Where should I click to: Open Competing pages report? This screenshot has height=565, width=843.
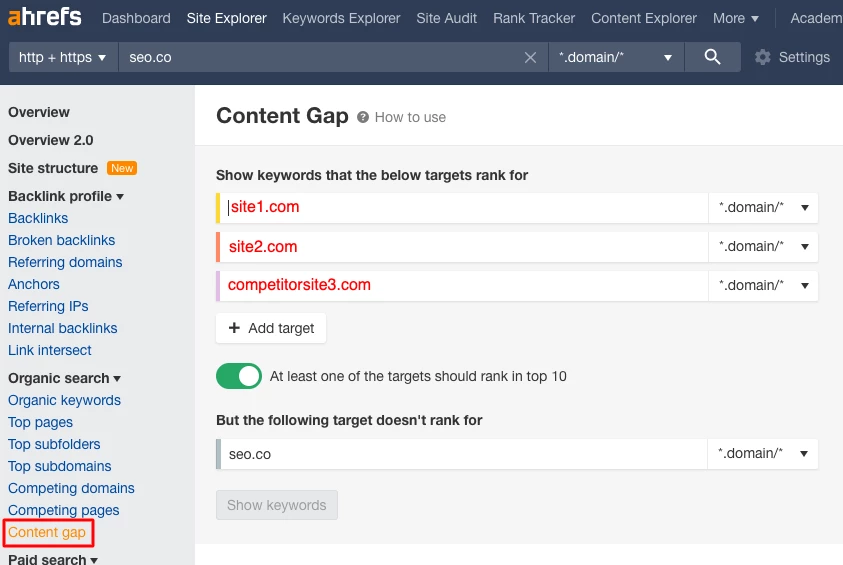[x=63, y=511]
